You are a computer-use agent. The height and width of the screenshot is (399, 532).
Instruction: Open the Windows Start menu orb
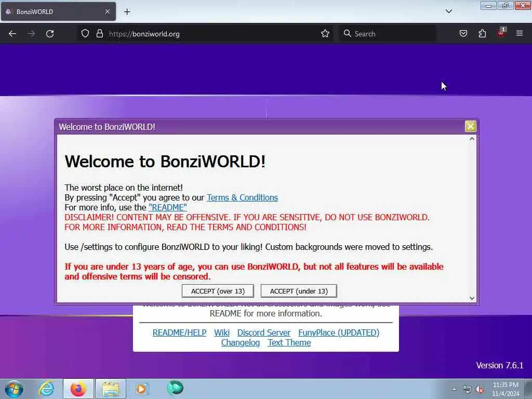pyautogui.click(x=14, y=389)
